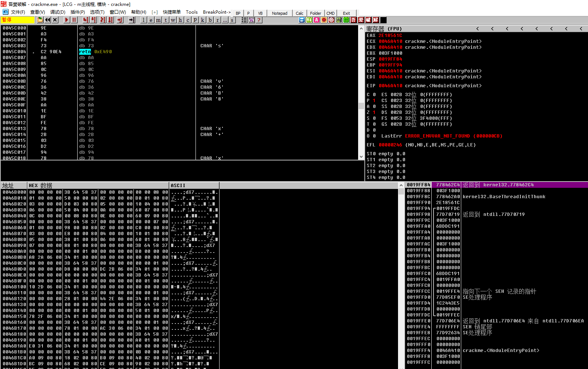Show call stack via 'k' button
Screen dimensions: 588x369
tap(203, 20)
